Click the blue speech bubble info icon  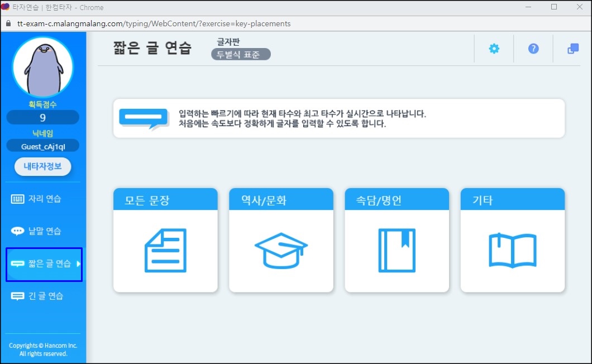coord(144,118)
